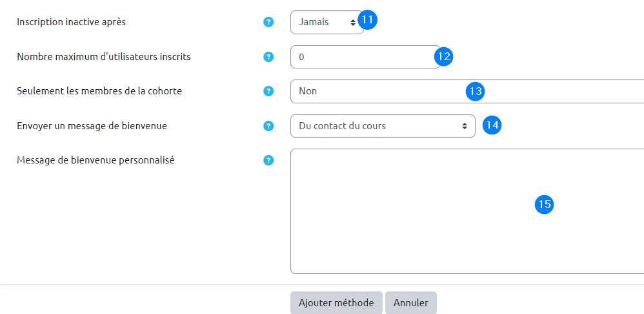
Task: Click the Seulement les membres de la cohorte label
Action: click(x=99, y=91)
